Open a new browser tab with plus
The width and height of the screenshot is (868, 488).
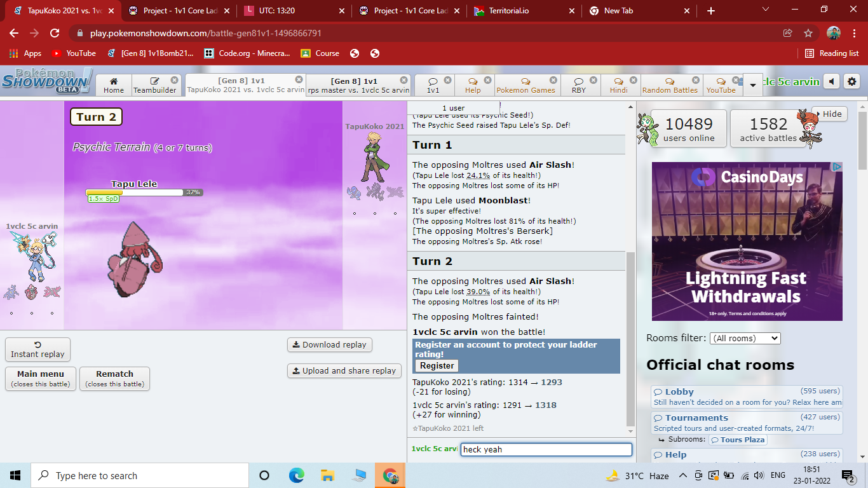[710, 11]
